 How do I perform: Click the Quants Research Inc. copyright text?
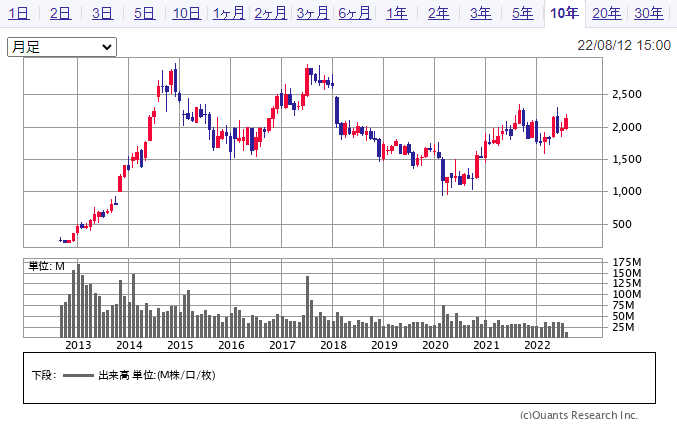[579, 415]
